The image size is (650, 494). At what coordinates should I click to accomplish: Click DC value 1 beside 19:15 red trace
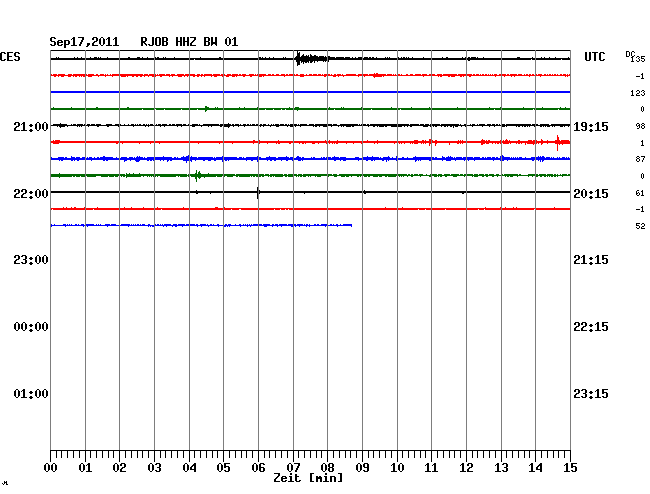[x=643, y=143]
